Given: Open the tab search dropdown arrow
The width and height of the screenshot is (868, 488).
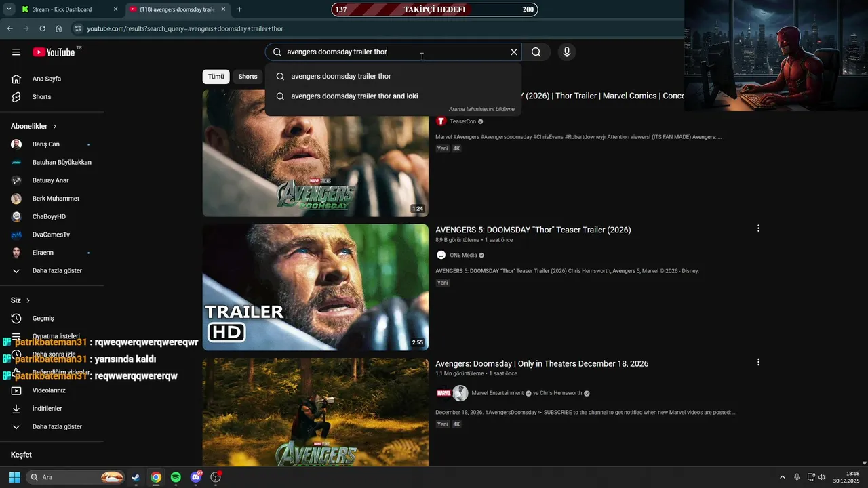Looking at the screenshot, I should (x=9, y=9).
